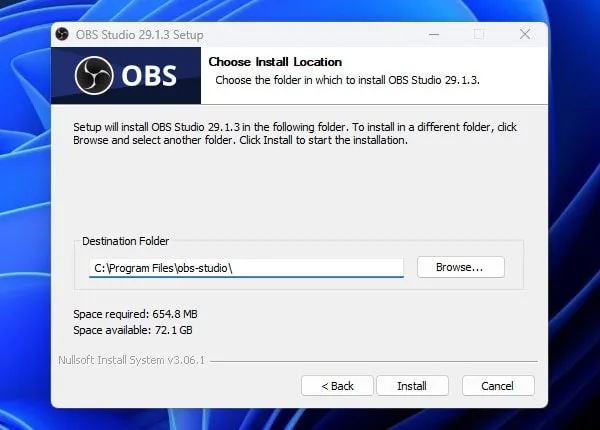The width and height of the screenshot is (600, 430).
Task: Cancel the OBS Studio setup
Action: pos(498,386)
